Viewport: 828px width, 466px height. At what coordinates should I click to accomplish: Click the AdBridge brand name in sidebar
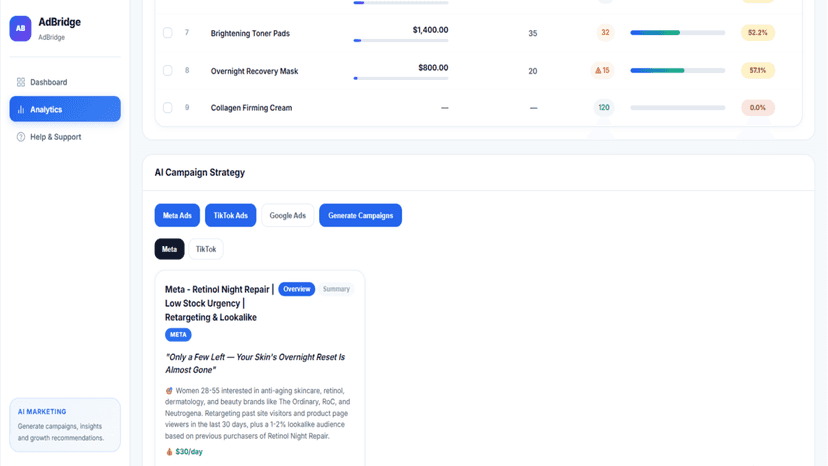click(x=60, y=22)
